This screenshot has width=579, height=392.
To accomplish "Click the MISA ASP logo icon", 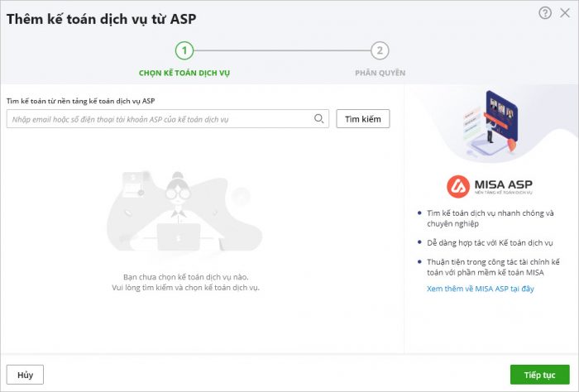I will coord(458,186).
